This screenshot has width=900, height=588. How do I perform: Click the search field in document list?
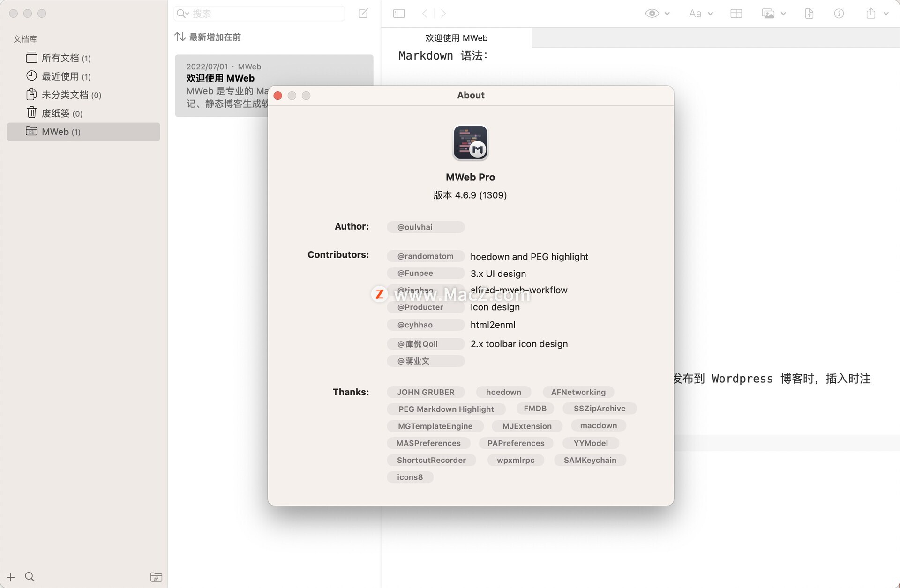tap(259, 14)
